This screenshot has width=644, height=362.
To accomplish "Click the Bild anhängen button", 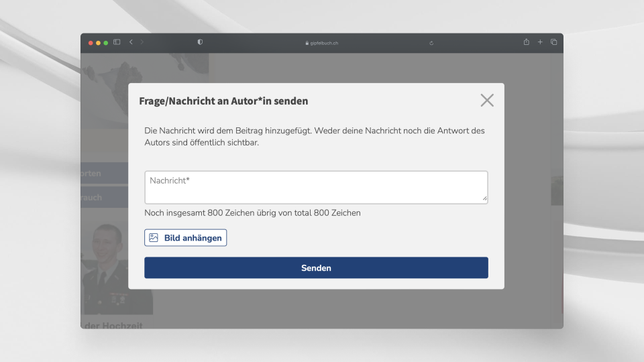I will coord(186,238).
